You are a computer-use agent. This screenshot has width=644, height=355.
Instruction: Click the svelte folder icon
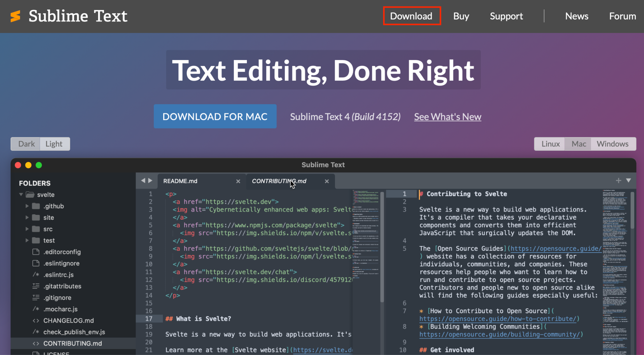[30, 194]
